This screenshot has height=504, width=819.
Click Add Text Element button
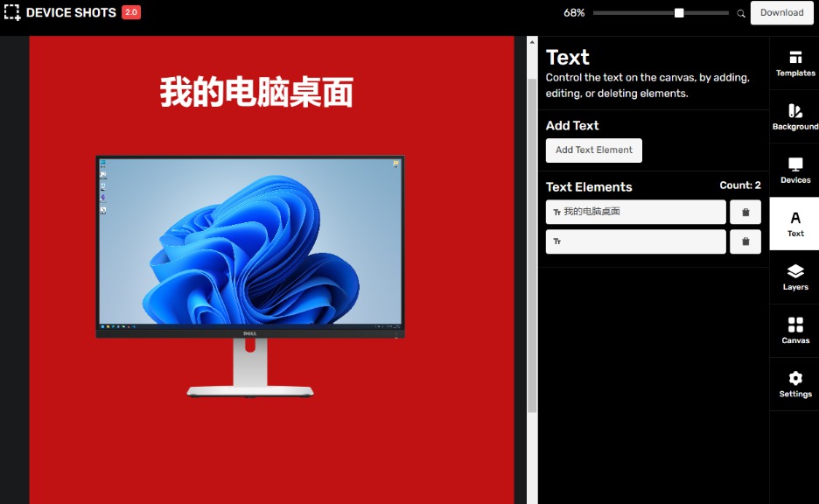tap(594, 150)
